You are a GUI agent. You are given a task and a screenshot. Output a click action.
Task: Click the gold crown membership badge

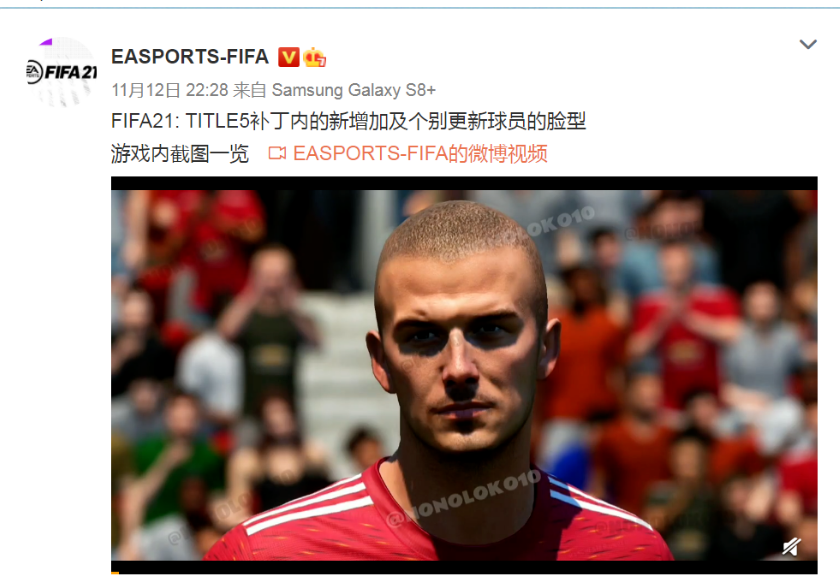point(314,57)
